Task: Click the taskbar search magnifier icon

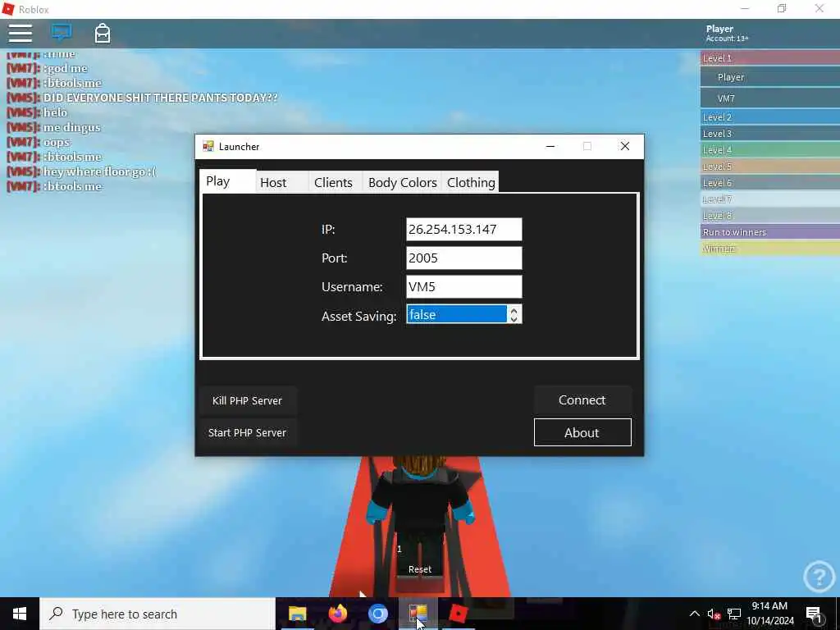Action: (x=56, y=614)
